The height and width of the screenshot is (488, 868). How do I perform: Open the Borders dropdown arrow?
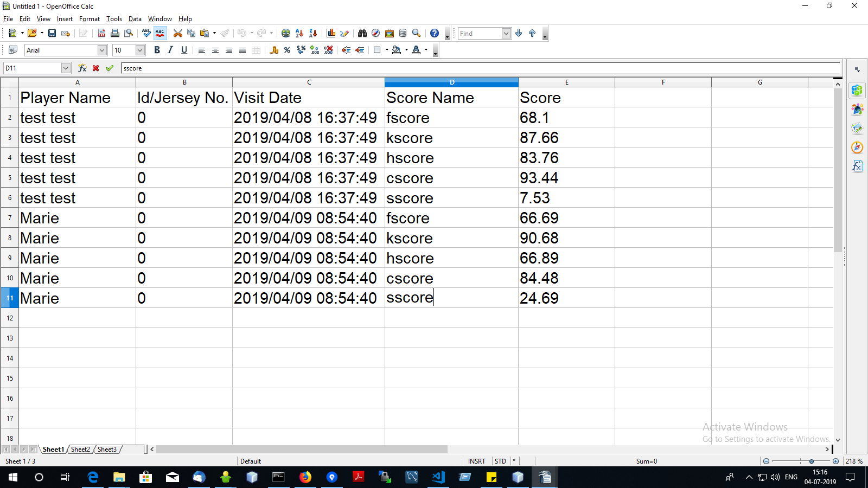387,50
